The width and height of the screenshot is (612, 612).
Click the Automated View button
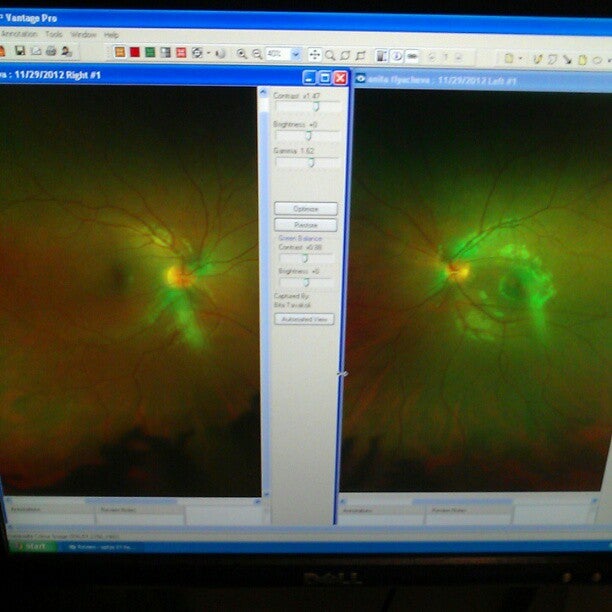coord(305,319)
